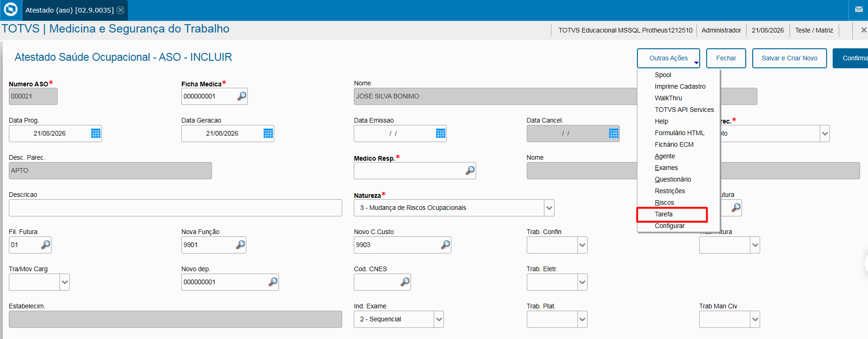Expand the Trab Man Civ dropdown
The image size is (868, 339).
pos(755,319)
